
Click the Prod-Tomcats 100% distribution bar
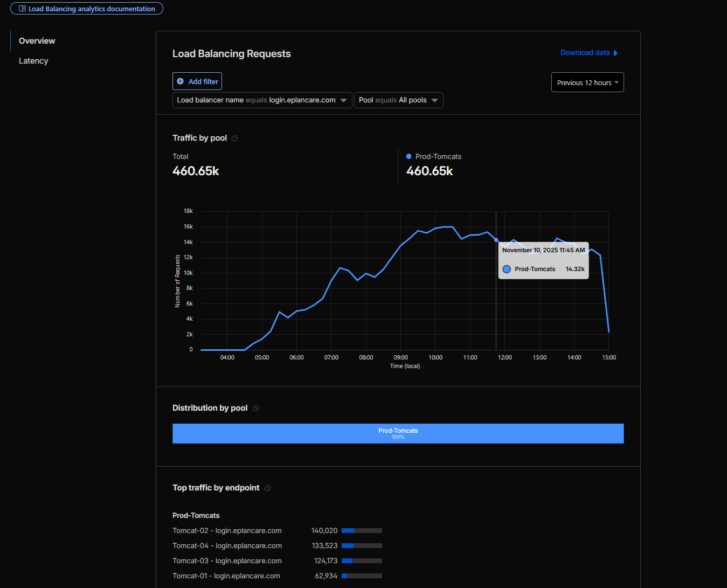[398, 433]
